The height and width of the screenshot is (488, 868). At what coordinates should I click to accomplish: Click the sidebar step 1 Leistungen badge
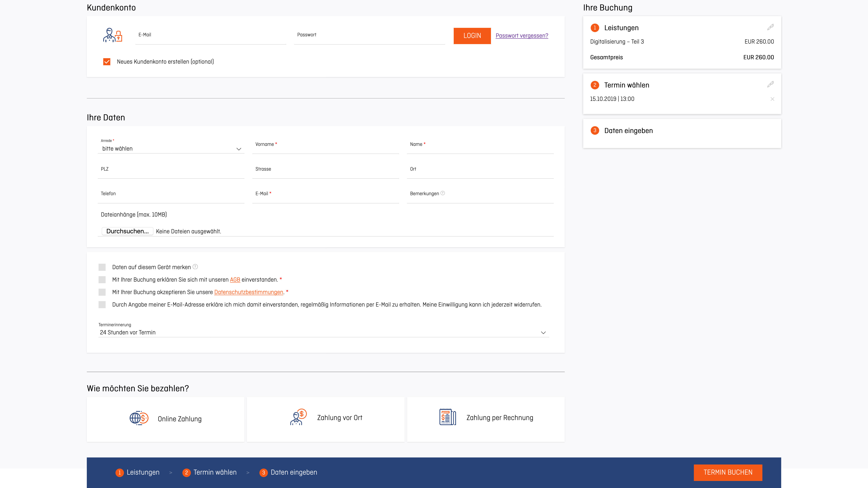[x=595, y=28]
